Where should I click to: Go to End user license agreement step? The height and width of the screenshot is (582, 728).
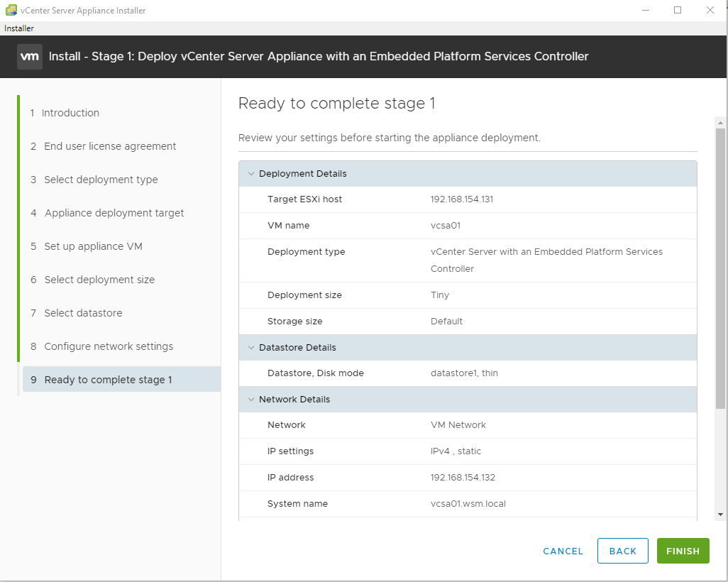pos(103,146)
